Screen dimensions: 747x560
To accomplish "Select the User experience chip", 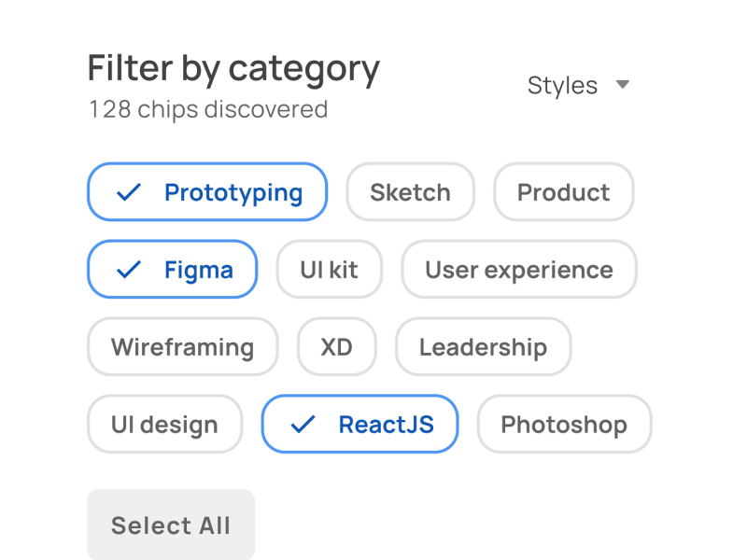I will [518, 270].
